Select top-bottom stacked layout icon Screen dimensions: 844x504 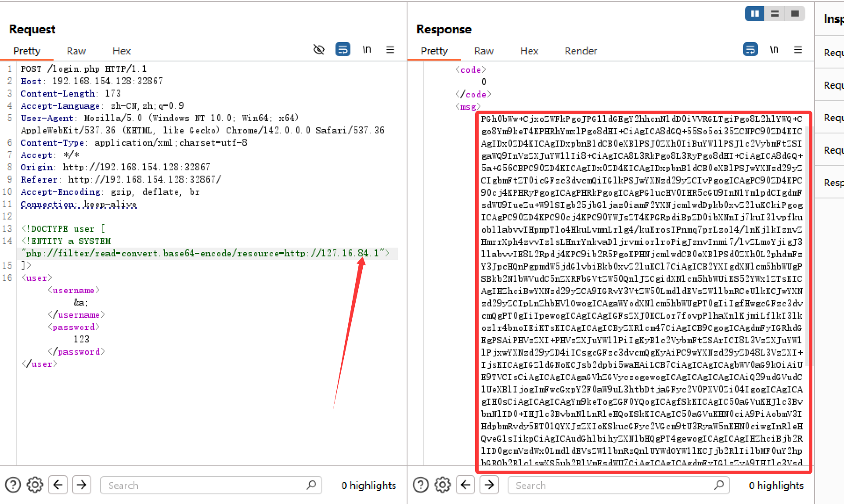click(775, 14)
